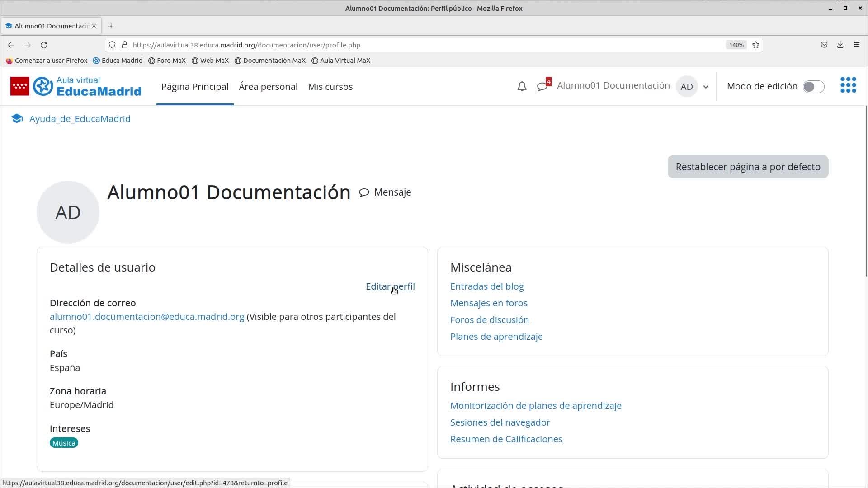Click the Save to Pocket icon
This screenshot has height=488, width=868.
[x=824, y=45]
